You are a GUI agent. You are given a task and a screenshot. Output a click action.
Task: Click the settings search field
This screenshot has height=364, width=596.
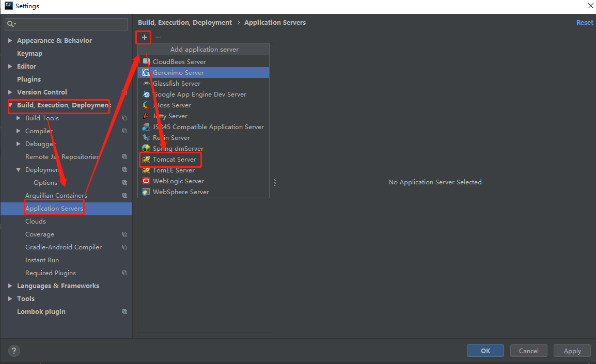pos(66,24)
